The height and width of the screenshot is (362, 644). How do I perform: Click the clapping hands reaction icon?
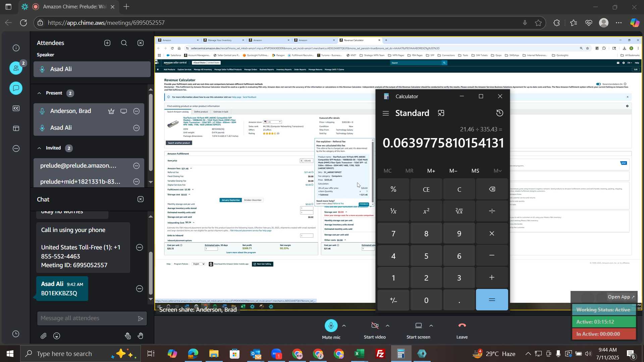(128, 336)
